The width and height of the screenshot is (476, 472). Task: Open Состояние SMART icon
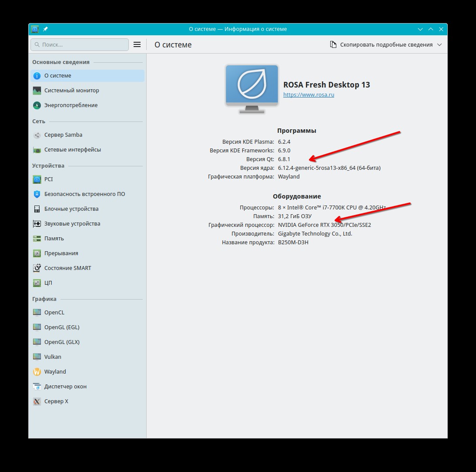pos(37,268)
